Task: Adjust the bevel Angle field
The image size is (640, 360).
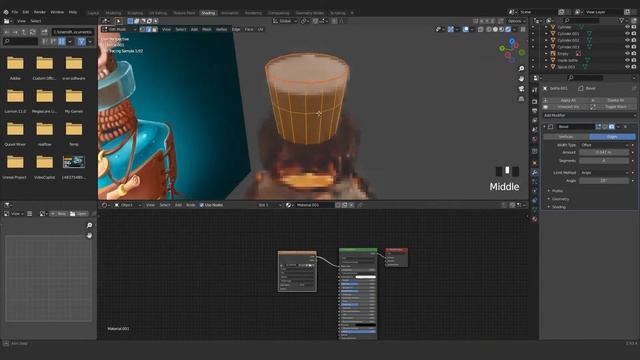Action: [604, 180]
